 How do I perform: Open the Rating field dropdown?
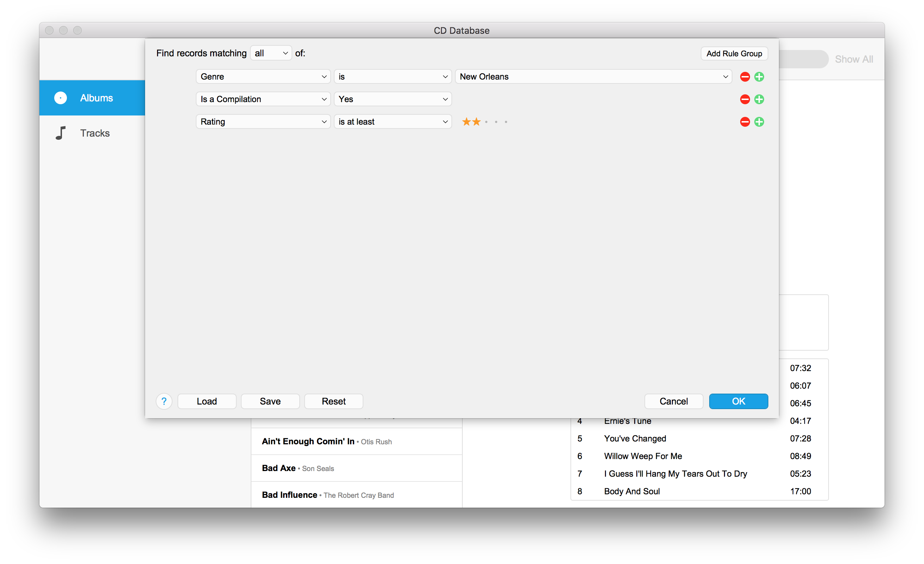[x=263, y=121]
